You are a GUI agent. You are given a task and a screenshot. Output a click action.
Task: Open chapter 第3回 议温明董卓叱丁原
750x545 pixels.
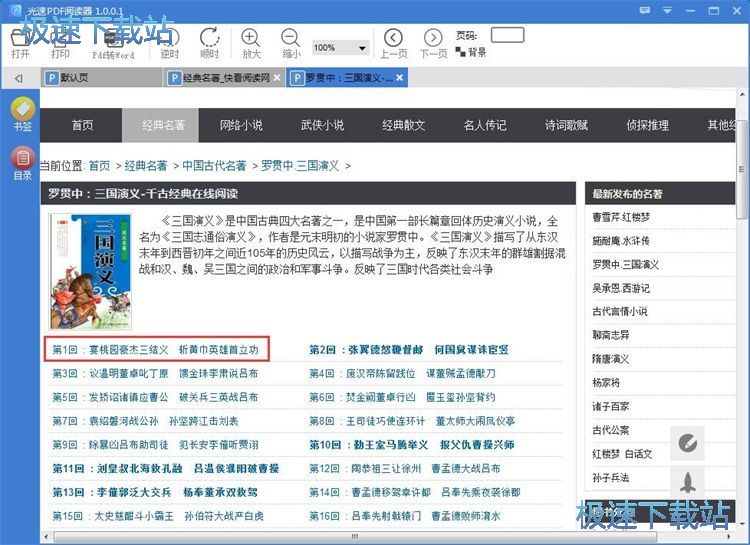coord(155,374)
